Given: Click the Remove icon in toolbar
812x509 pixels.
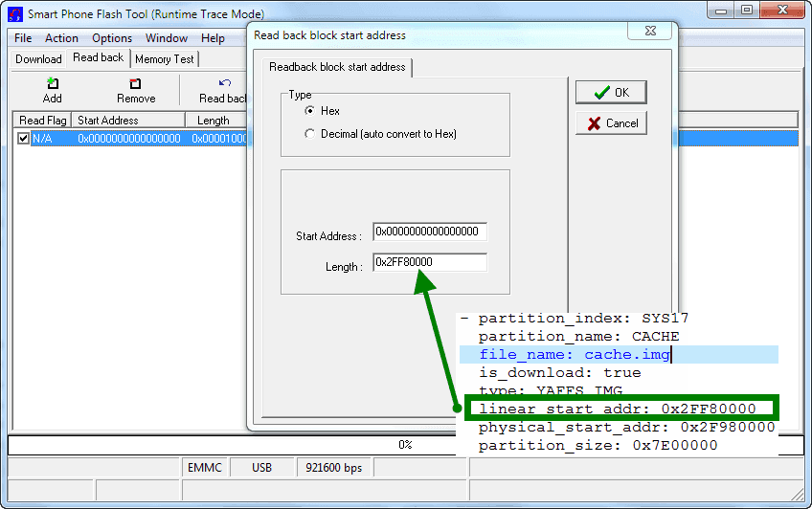Looking at the screenshot, I should 135,83.
